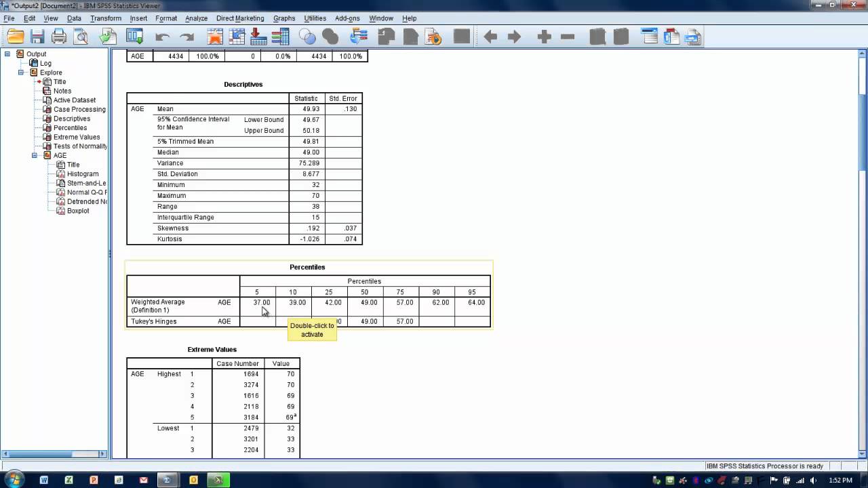Click the Save floppy disk icon
The width and height of the screenshot is (868, 488).
pyautogui.click(x=37, y=37)
